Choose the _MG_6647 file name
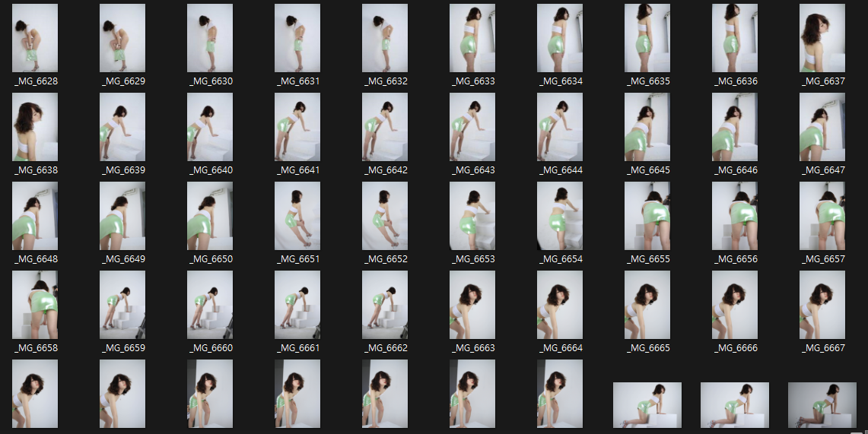868x434 pixels. [823, 170]
